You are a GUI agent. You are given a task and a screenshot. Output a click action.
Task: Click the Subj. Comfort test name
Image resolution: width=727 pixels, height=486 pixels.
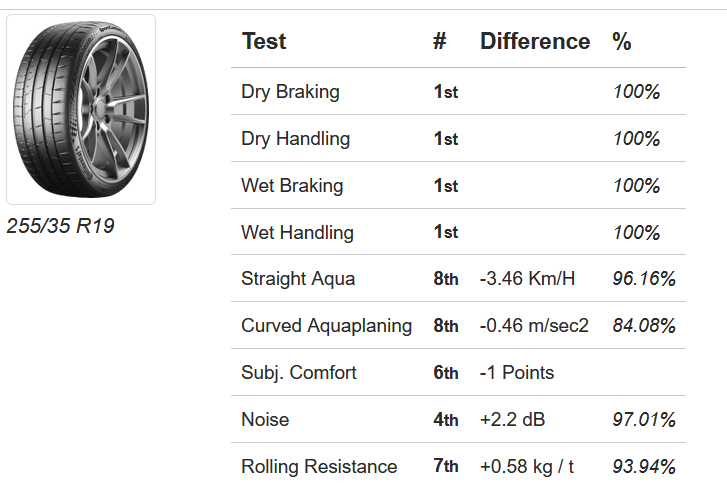tap(298, 373)
